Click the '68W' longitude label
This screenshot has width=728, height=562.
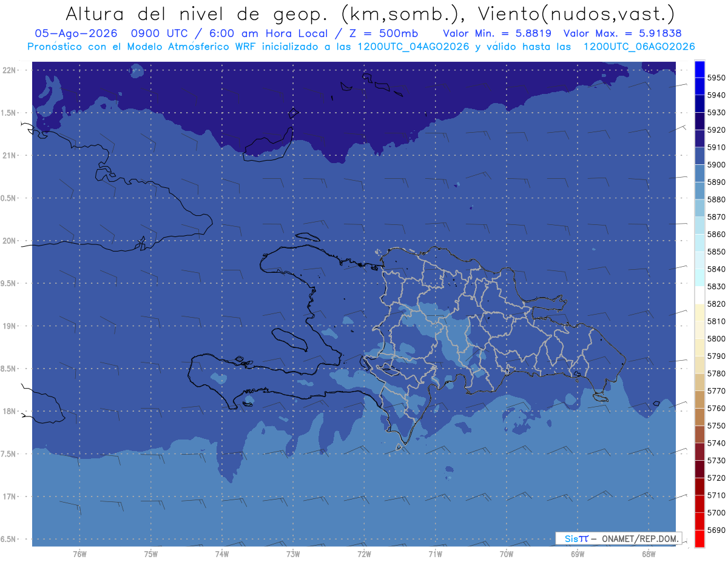click(x=649, y=554)
